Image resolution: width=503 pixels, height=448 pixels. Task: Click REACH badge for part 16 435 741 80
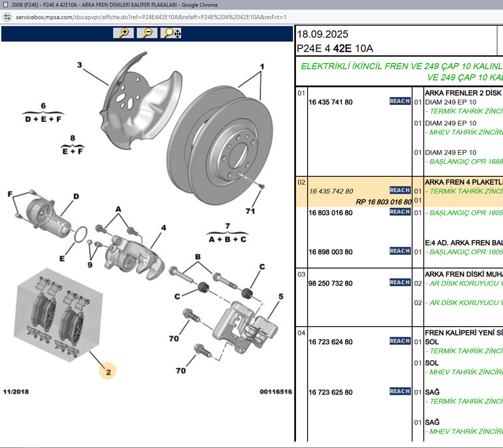tap(400, 101)
